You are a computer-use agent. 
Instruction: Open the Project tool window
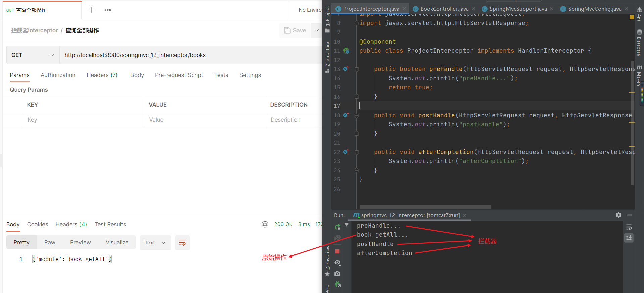pos(327,19)
